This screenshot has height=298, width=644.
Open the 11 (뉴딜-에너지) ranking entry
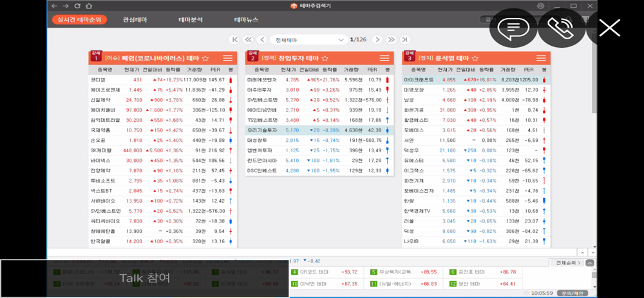pyautogui.click(x=404, y=284)
